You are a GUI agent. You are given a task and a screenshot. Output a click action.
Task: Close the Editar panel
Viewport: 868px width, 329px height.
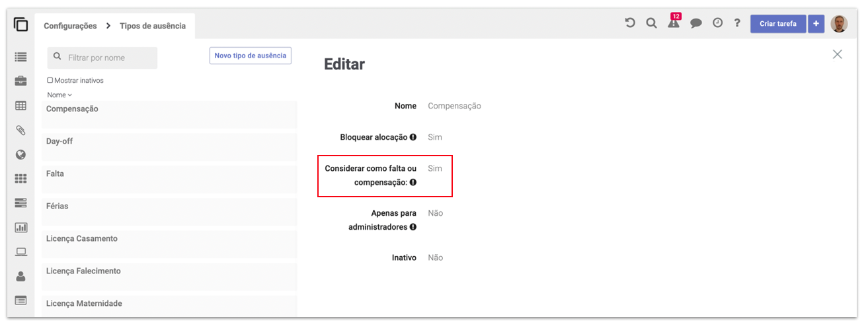(x=837, y=54)
